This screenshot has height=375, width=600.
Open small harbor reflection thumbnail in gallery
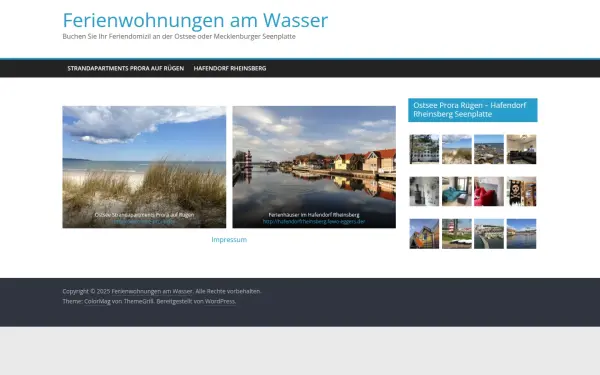522,234
